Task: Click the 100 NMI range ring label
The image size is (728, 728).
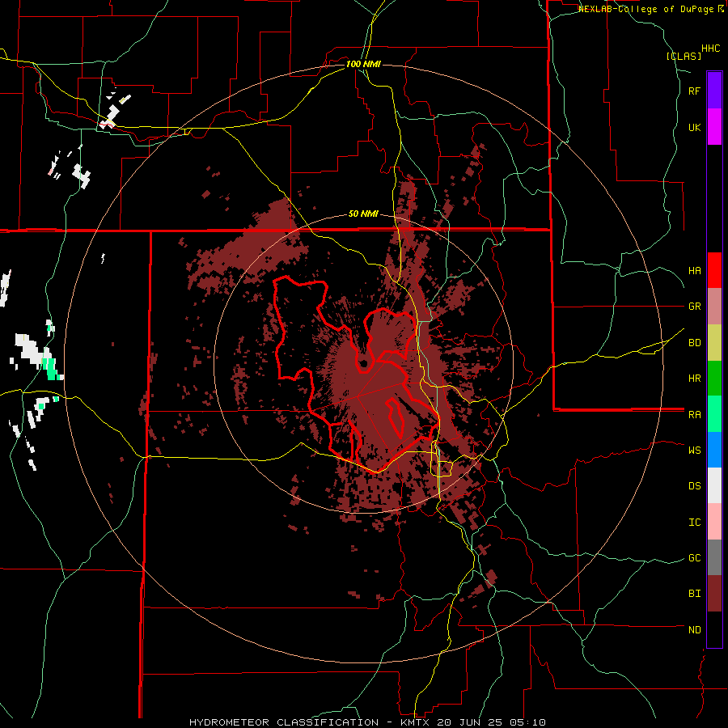Action: click(363, 64)
